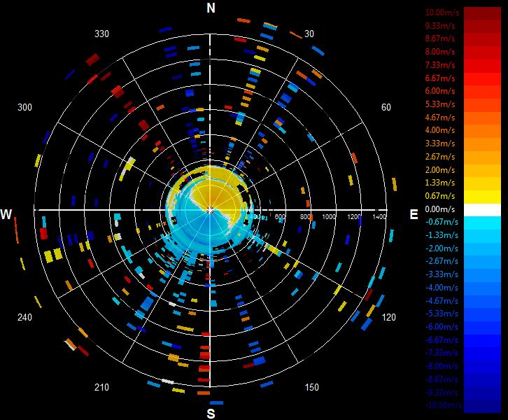Click the -0.67m/s legend value

click(x=442, y=222)
